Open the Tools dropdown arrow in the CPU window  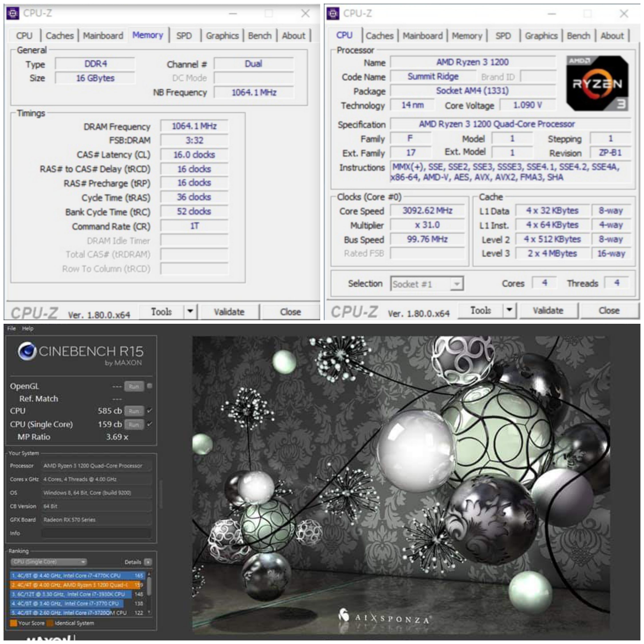[x=509, y=310]
